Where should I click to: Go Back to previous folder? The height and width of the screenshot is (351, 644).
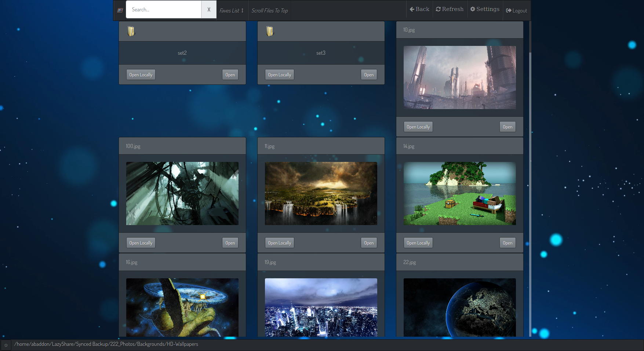click(419, 9)
